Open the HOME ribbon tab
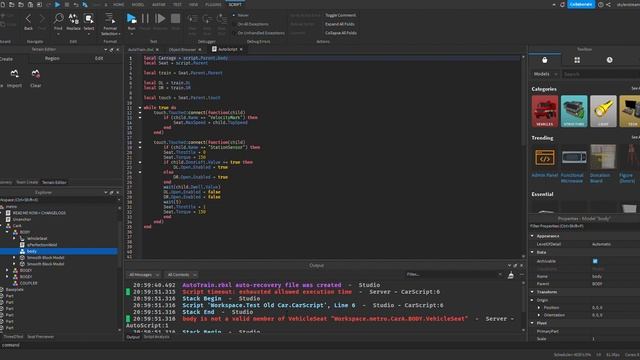 (118, 4)
